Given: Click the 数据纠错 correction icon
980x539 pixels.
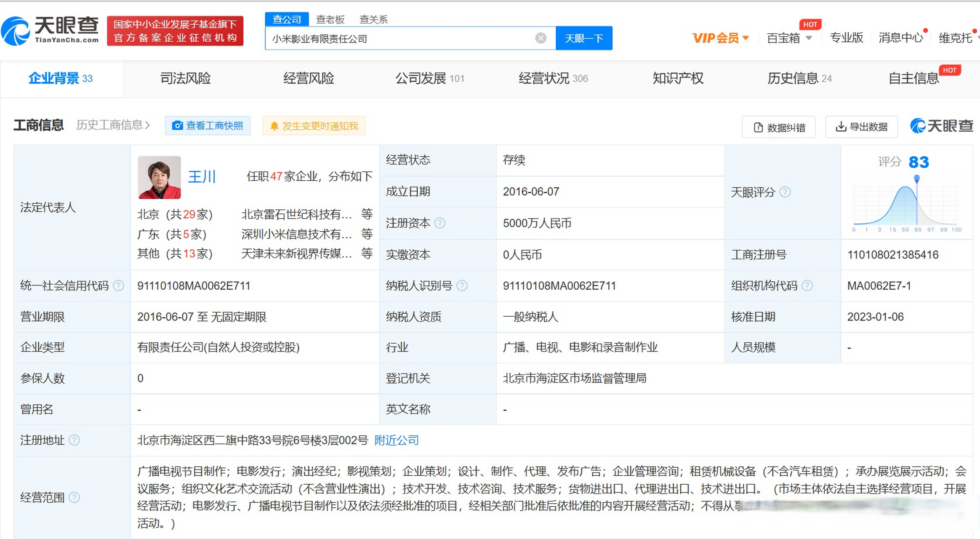Looking at the screenshot, I should point(758,127).
